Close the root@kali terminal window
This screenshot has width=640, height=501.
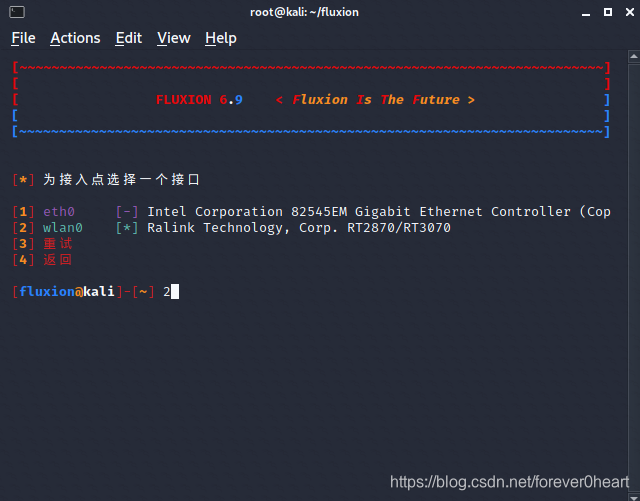pos(630,12)
